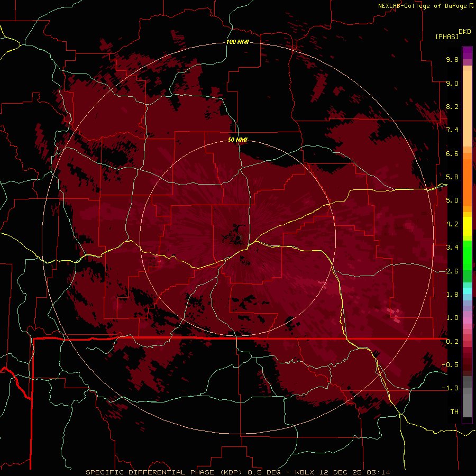Click the 1.8 value on the color scale
This screenshot has height=476, width=476.
(452, 295)
